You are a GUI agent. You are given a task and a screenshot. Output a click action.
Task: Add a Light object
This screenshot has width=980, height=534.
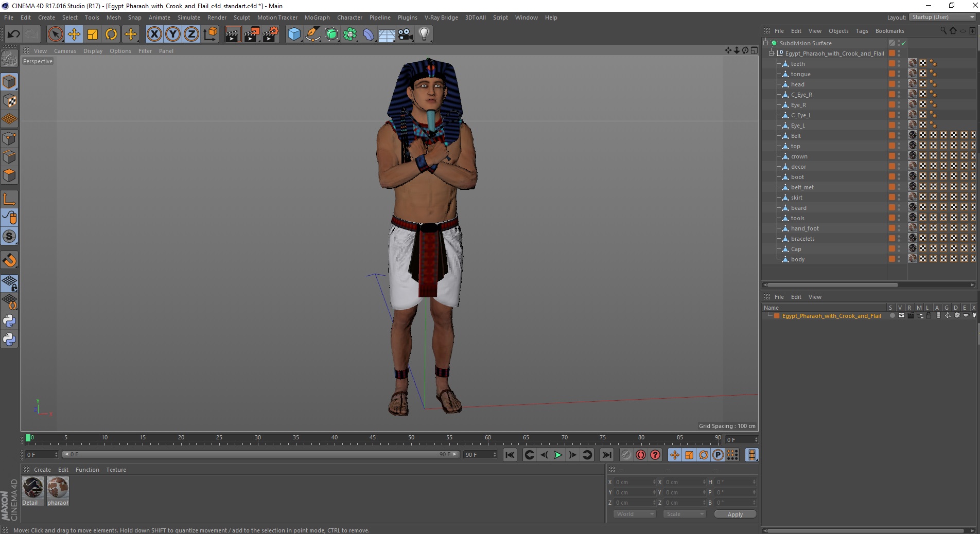[424, 34]
